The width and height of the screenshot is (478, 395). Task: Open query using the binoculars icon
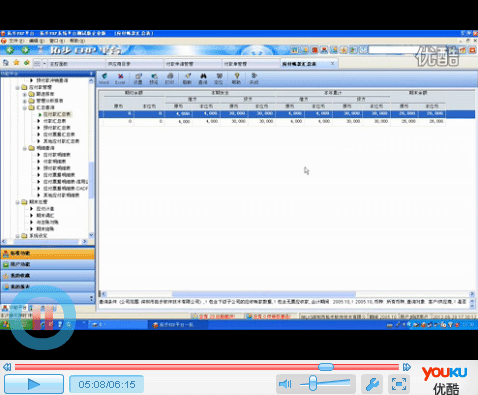click(x=203, y=79)
